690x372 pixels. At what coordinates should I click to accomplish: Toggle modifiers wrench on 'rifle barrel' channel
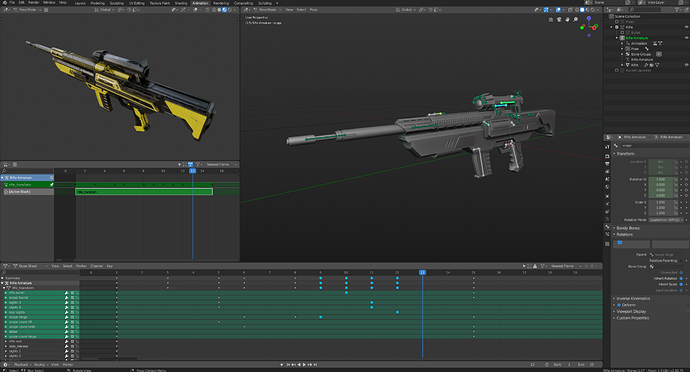tap(66, 293)
